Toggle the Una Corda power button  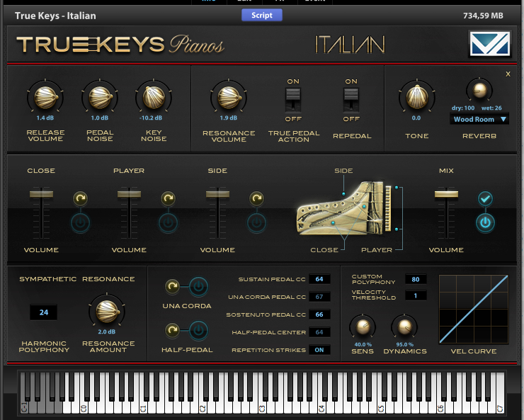click(x=198, y=286)
